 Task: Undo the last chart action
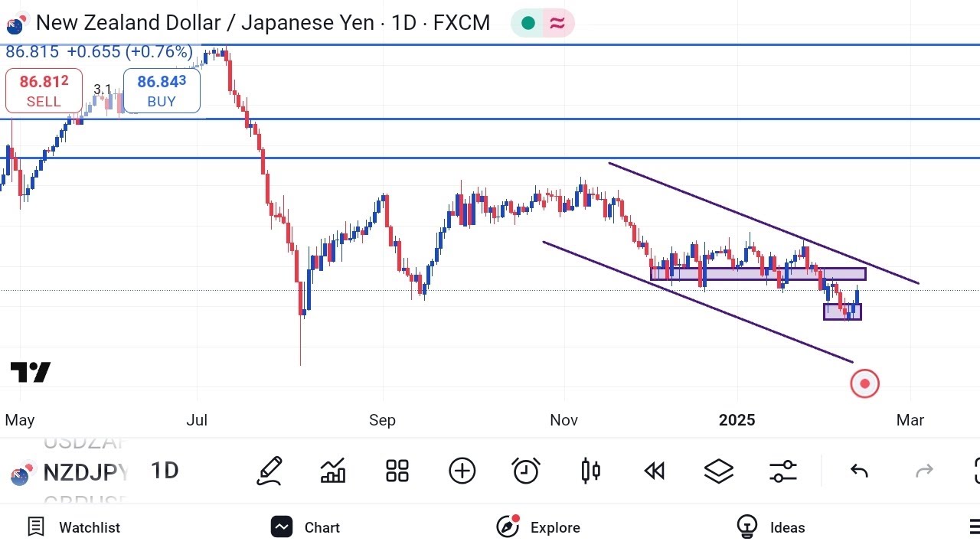pyautogui.click(x=859, y=471)
